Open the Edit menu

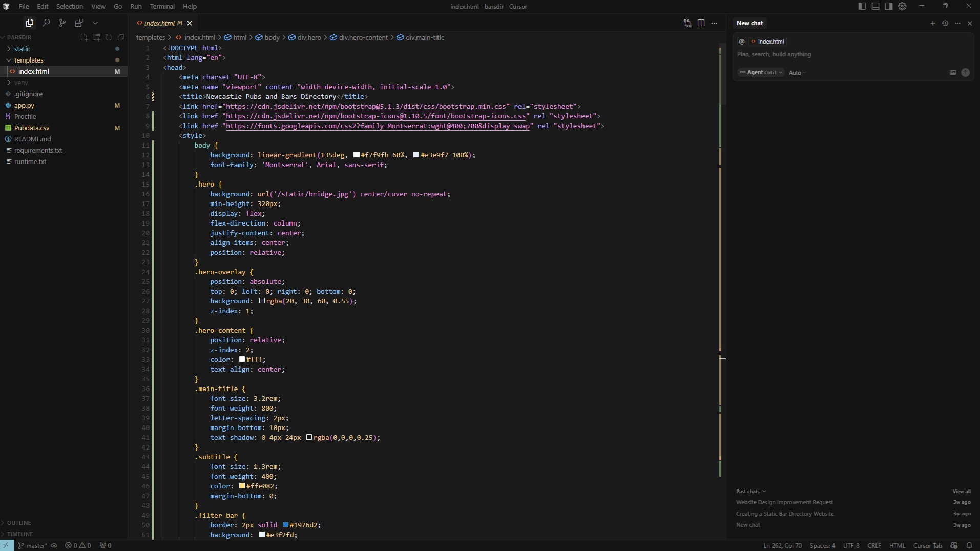click(x=43, y=6)
